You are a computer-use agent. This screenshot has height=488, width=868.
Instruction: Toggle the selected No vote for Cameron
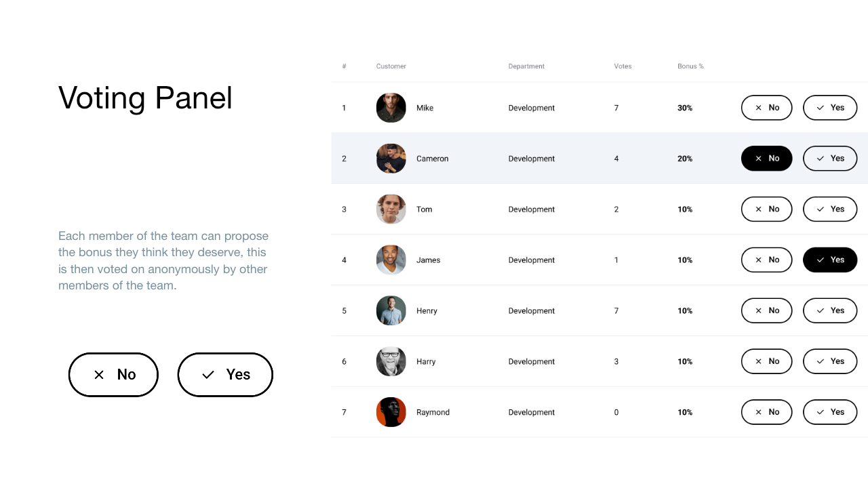pyautogui.click(x=767, y=159)
